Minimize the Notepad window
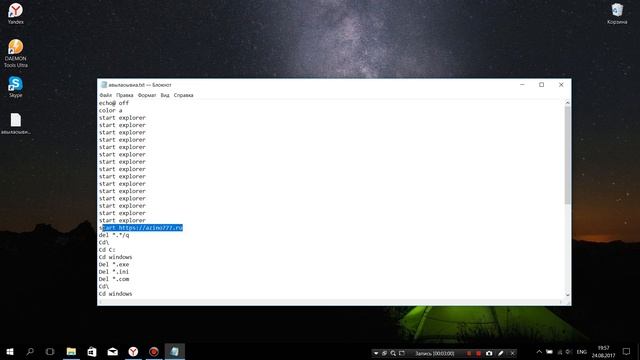 click(522, 84)
